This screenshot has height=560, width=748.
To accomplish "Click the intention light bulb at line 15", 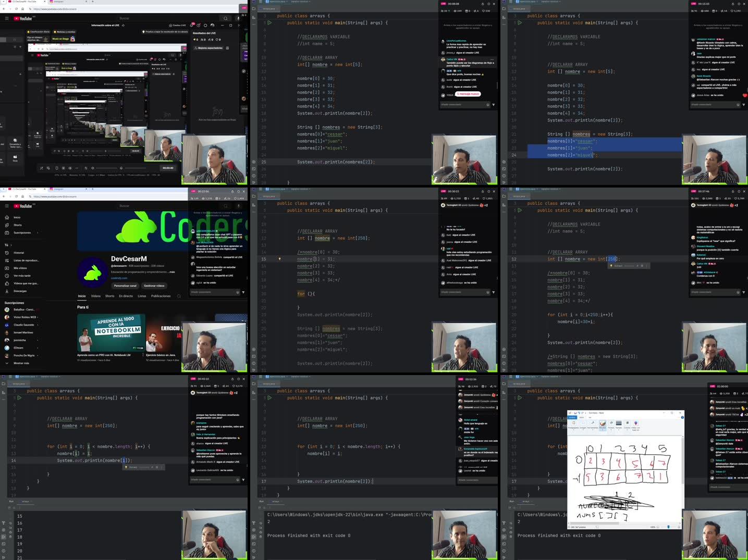I will [279, 259].
